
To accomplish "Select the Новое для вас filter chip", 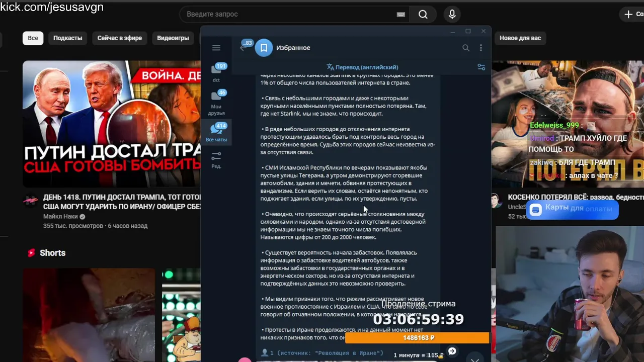I will pos(520,38).
